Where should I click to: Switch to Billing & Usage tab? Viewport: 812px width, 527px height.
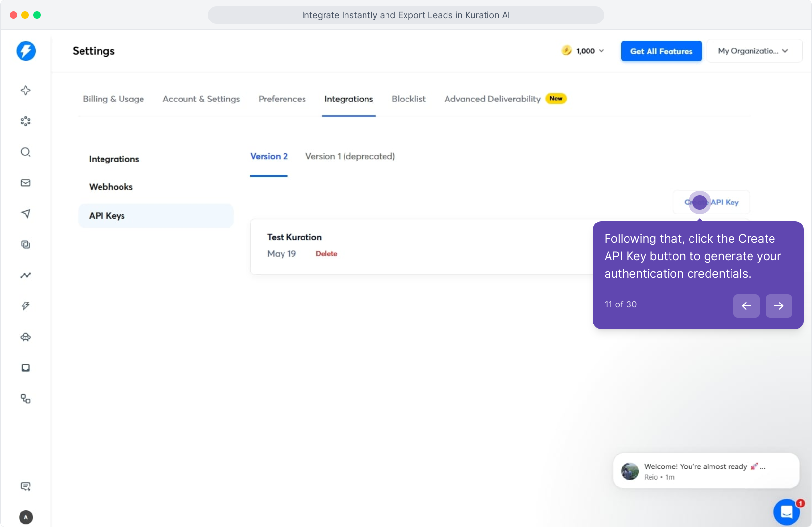[113, 99]
